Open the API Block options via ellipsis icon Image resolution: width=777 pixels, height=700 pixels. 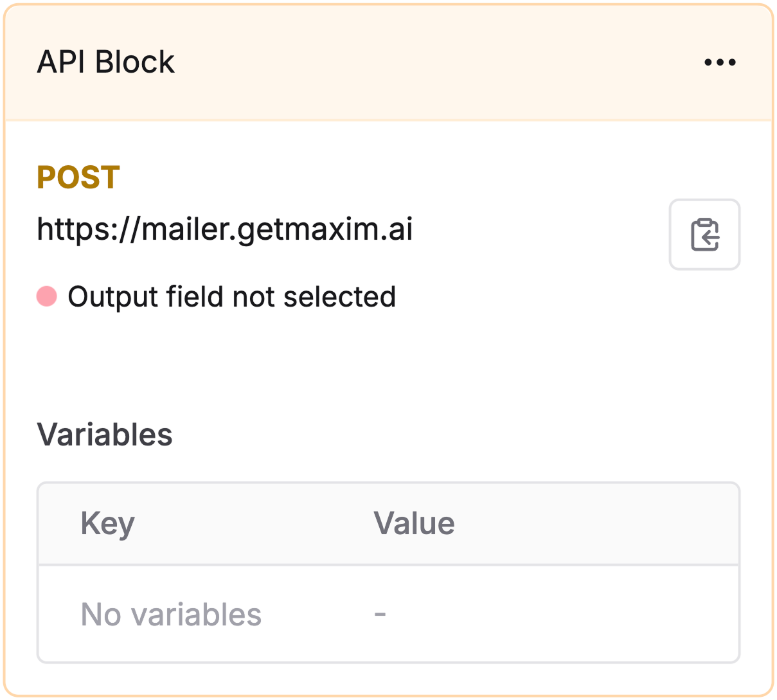click(720, 62)
